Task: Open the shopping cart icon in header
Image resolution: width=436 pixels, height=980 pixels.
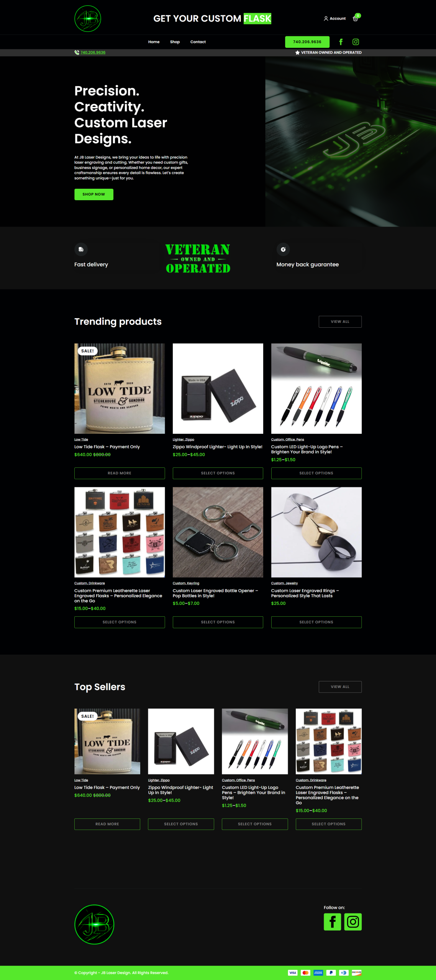Action: point(356,18)
